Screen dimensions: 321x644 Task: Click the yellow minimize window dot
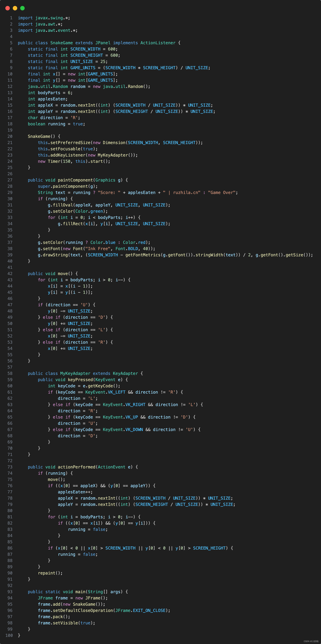click(15, 8)
